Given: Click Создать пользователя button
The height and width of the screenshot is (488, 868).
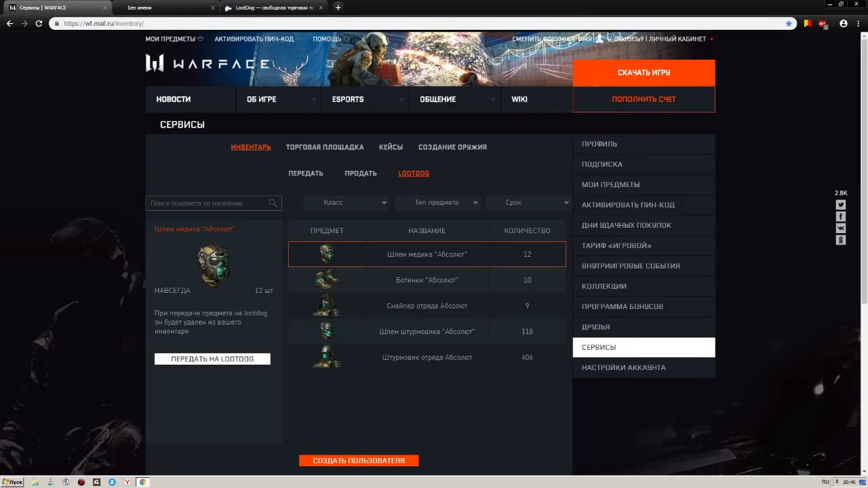Looking at the screenshot, I should pyautogui.click(x=359, y=461).
